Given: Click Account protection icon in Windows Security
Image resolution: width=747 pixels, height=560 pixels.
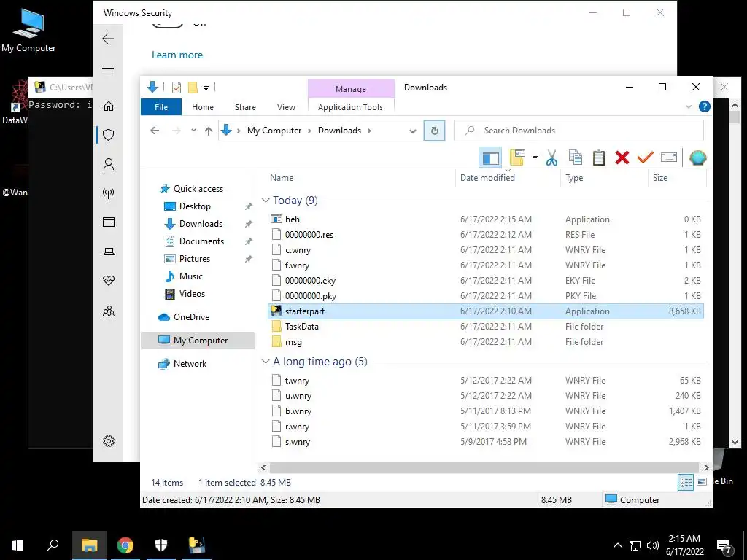Looking at the screenshot, I should click(x=109, y=164).
